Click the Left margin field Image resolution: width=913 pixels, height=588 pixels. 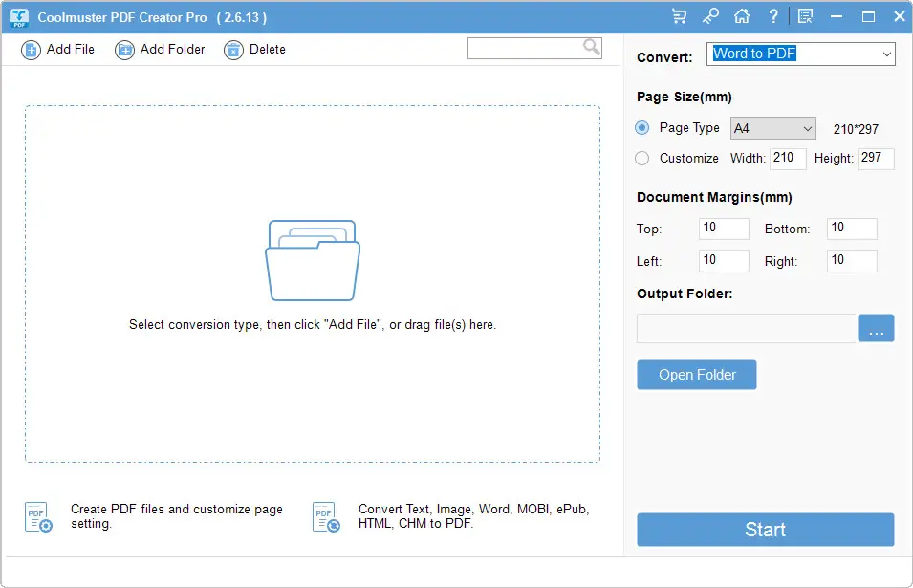coord(724,261)
